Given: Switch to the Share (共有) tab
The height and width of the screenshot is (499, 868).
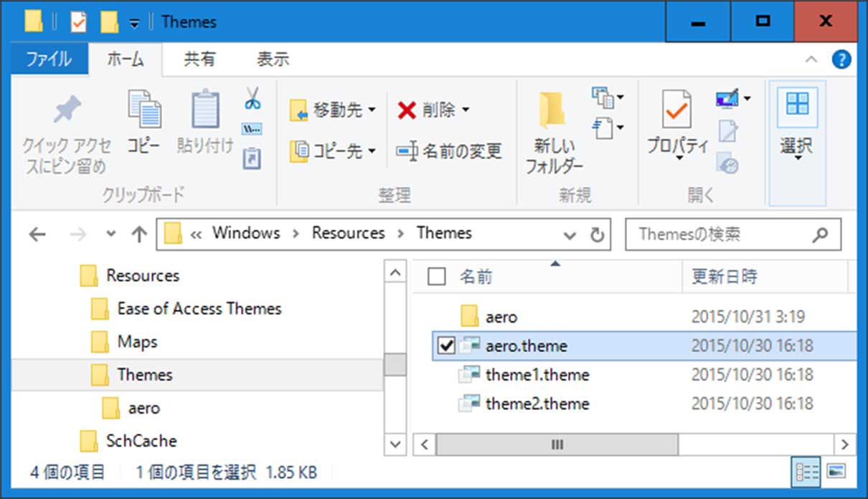Looking at the screenshot, I should (x=199, y=60).
